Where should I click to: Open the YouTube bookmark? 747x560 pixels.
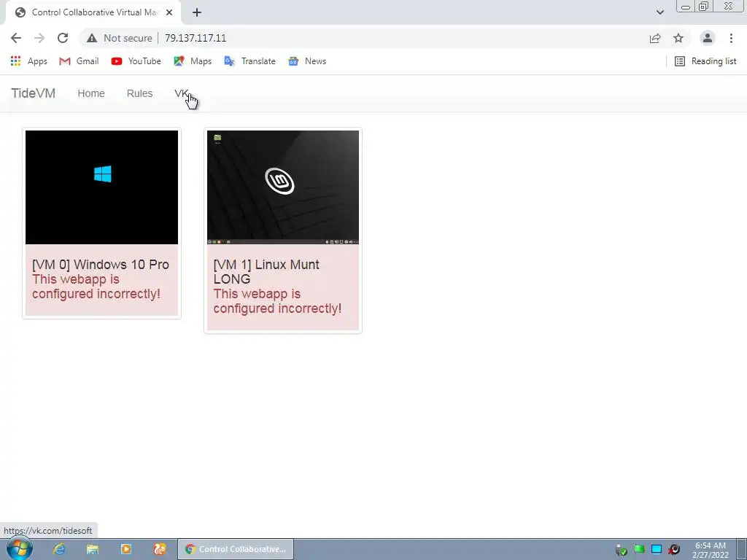click(136, 61)
